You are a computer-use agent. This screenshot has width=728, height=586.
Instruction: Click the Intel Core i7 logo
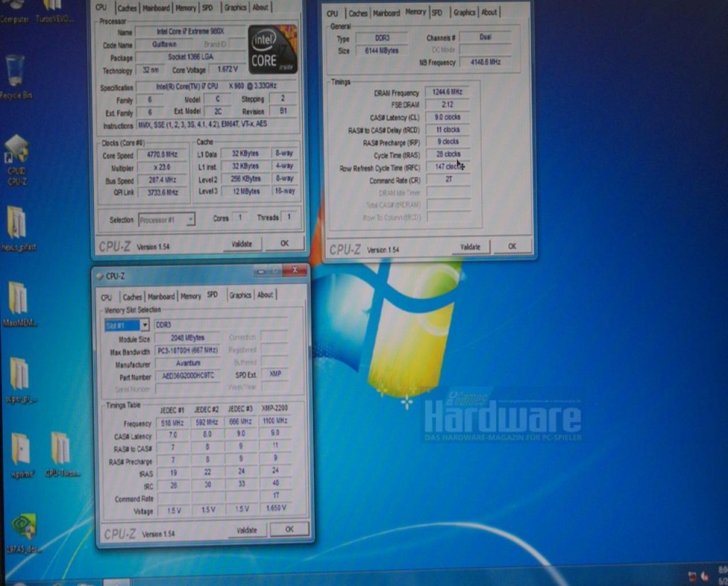point(272,49)
